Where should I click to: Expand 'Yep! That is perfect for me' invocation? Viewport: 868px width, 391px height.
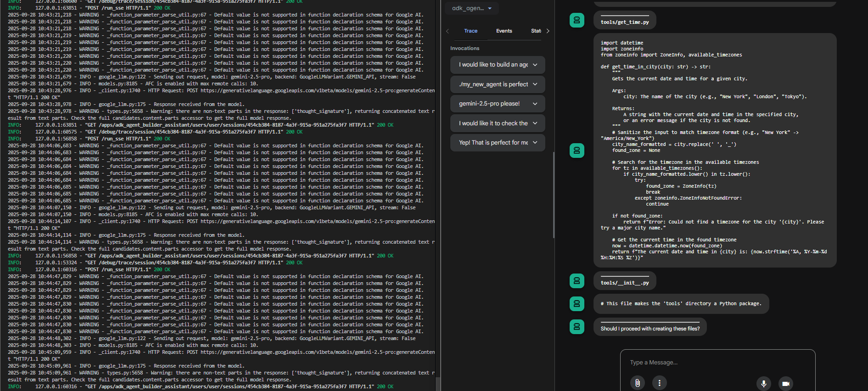point(498,143)
